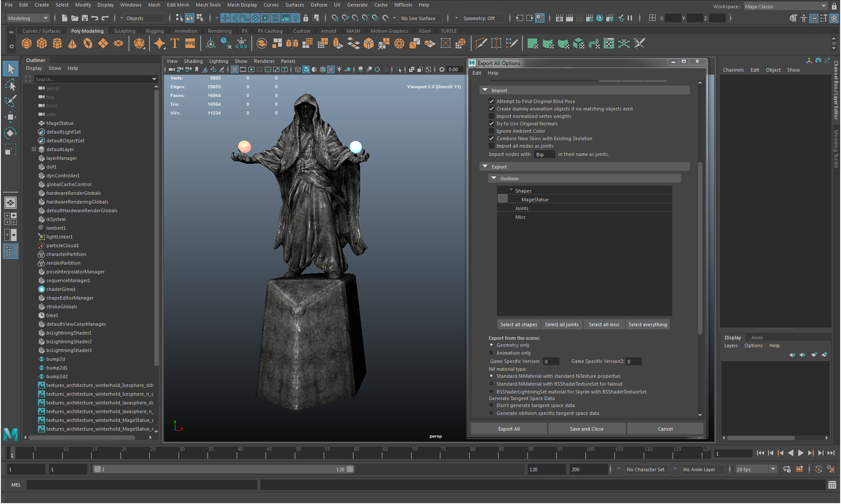Click the polygon sphere shelf icon

pos(27,44)
